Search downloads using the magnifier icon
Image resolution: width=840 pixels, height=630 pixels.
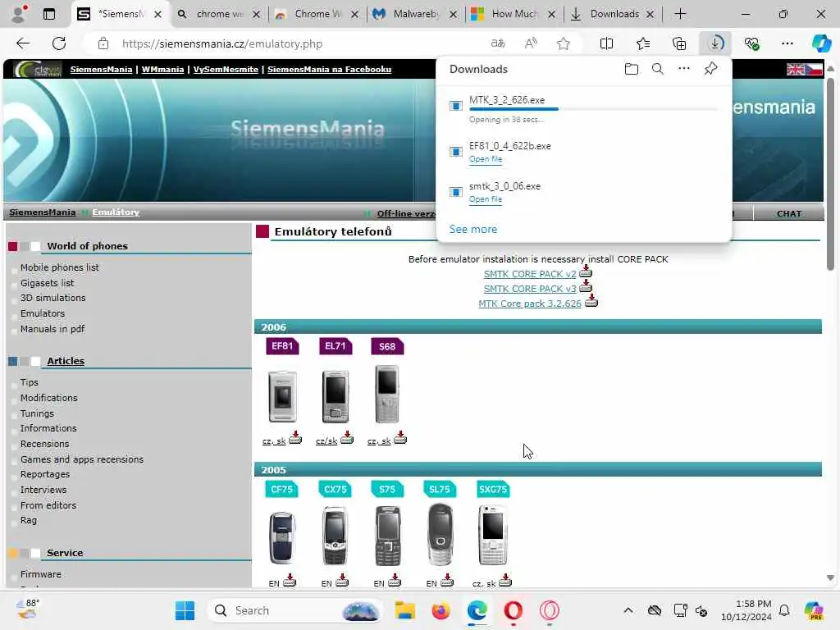coord(657,69)
